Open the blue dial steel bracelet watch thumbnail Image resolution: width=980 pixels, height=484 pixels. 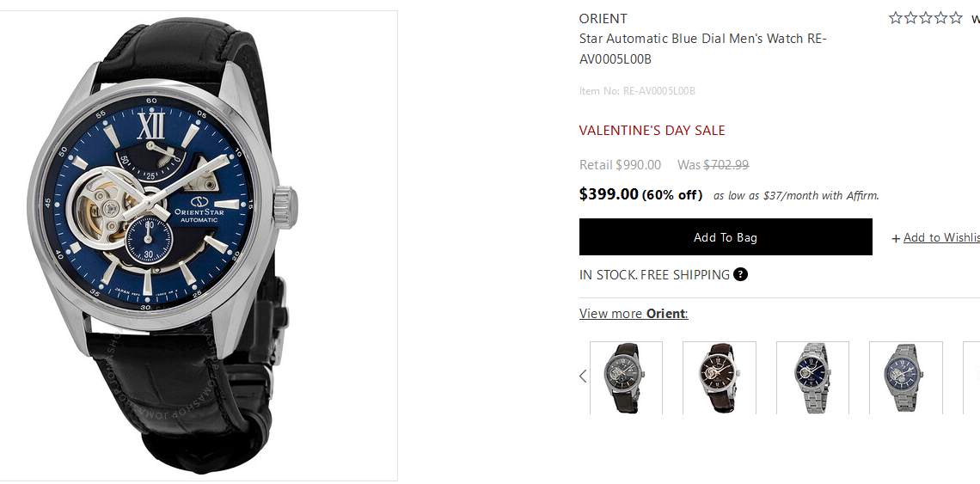(812, 378)
